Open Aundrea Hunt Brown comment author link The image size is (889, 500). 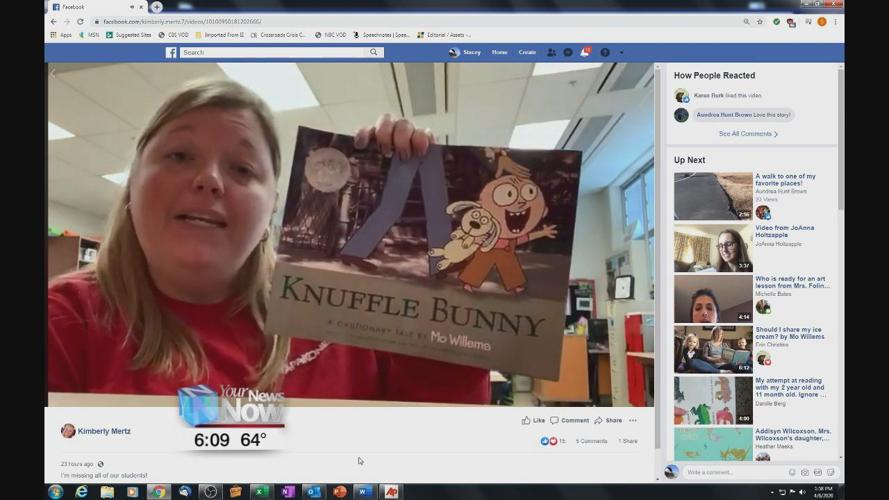724,115
